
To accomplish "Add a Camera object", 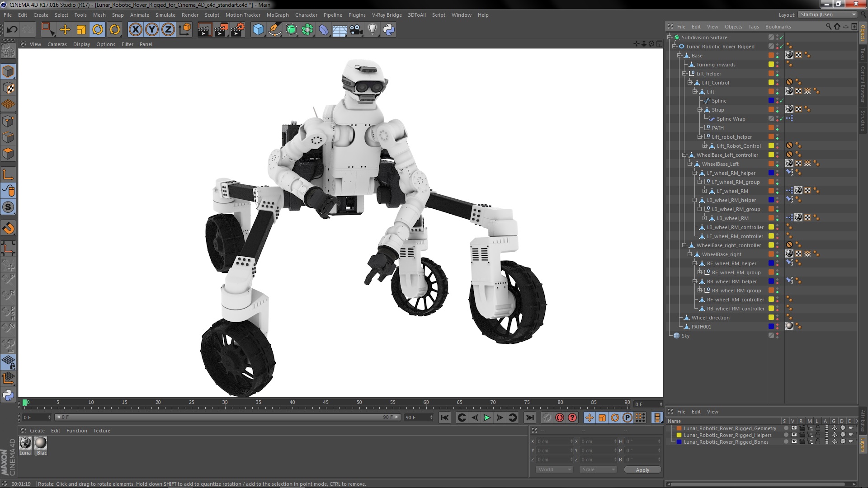I will 356,30.
